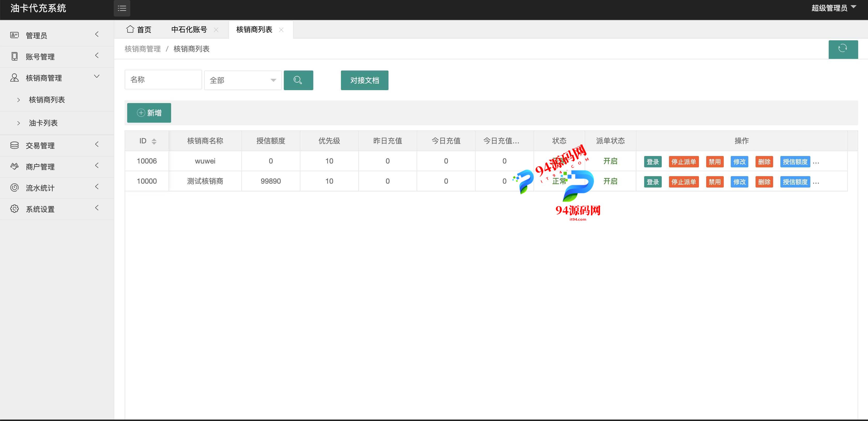
Task: Expand the 流水统计 sidebar menu
Action: point(97,186)
